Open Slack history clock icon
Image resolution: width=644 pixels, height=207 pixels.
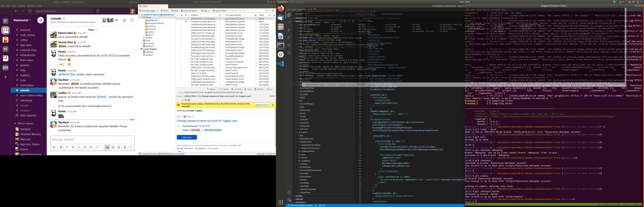click(30, 11)
